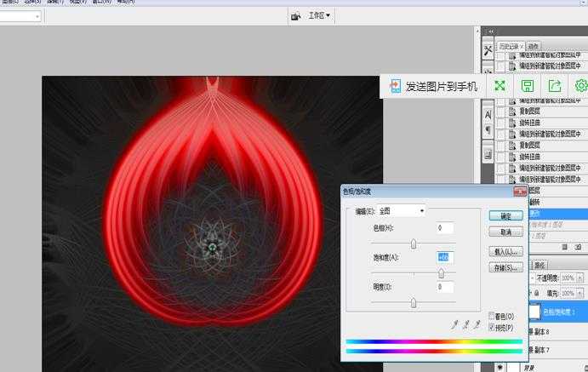Open the Paragraph panel icon
Viewport: 588px width, 372px height.
coord(488,129)
